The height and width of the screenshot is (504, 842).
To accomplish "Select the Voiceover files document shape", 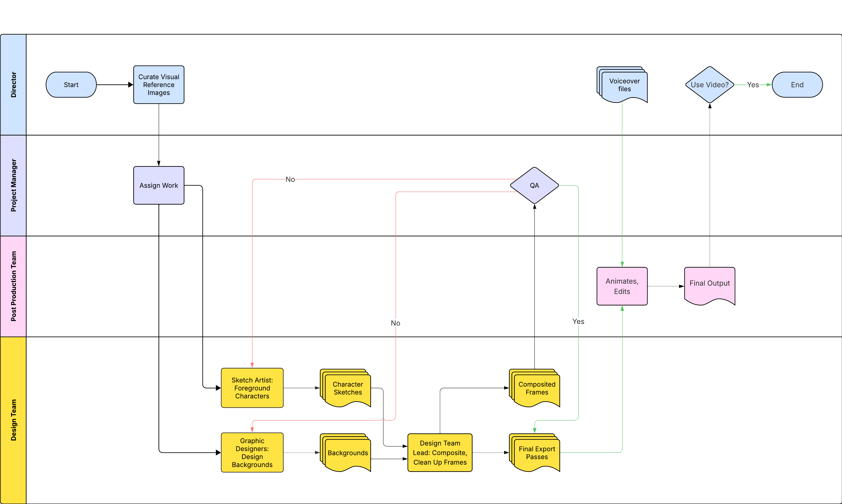I will (622, 85).
